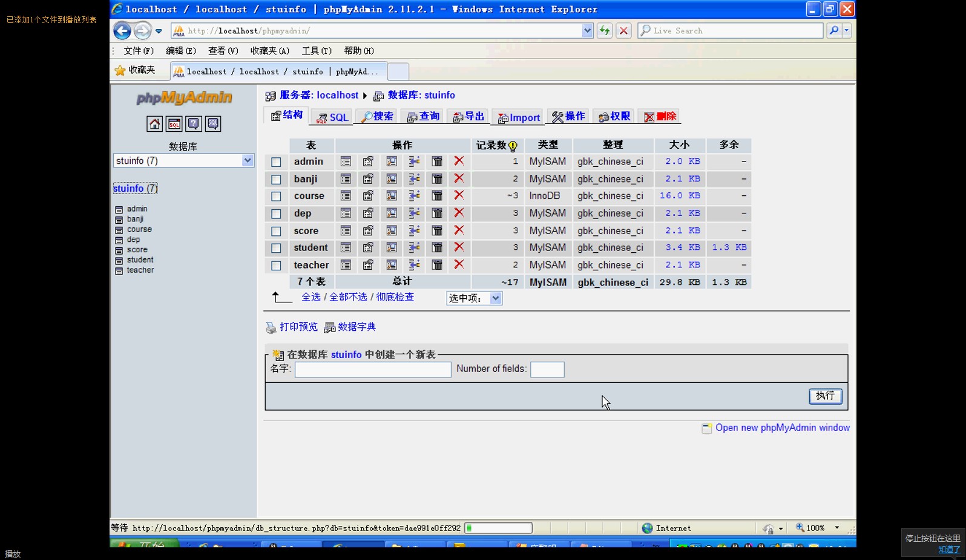
Task: Check the course table checkbox
Action: pos(276,197)
